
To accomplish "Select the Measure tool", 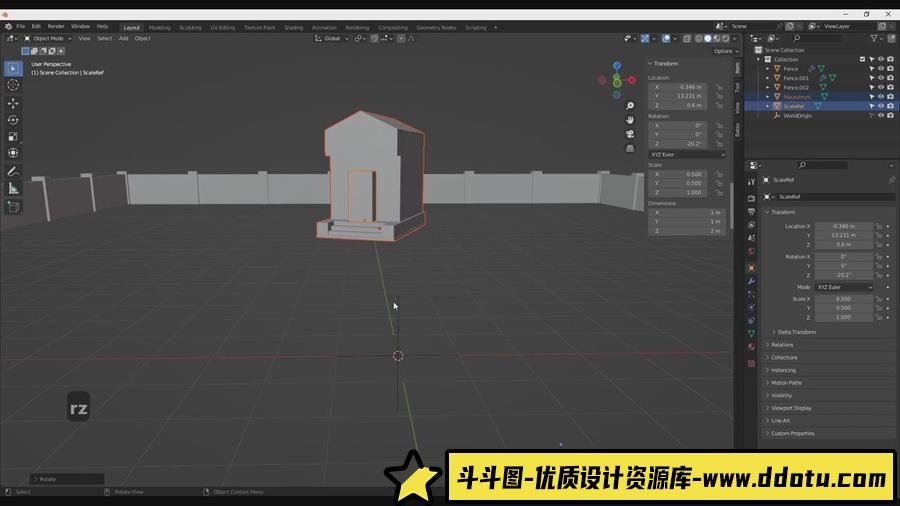I will coord(13,188).
